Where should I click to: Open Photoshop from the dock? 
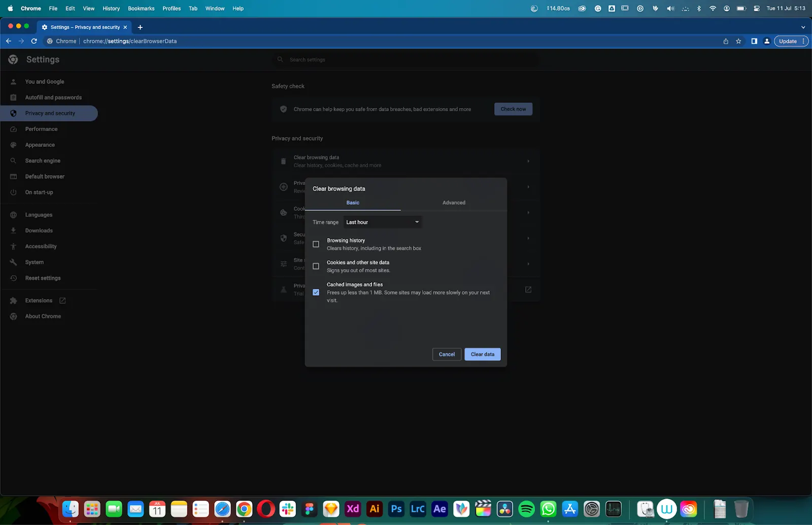point(396,509)
